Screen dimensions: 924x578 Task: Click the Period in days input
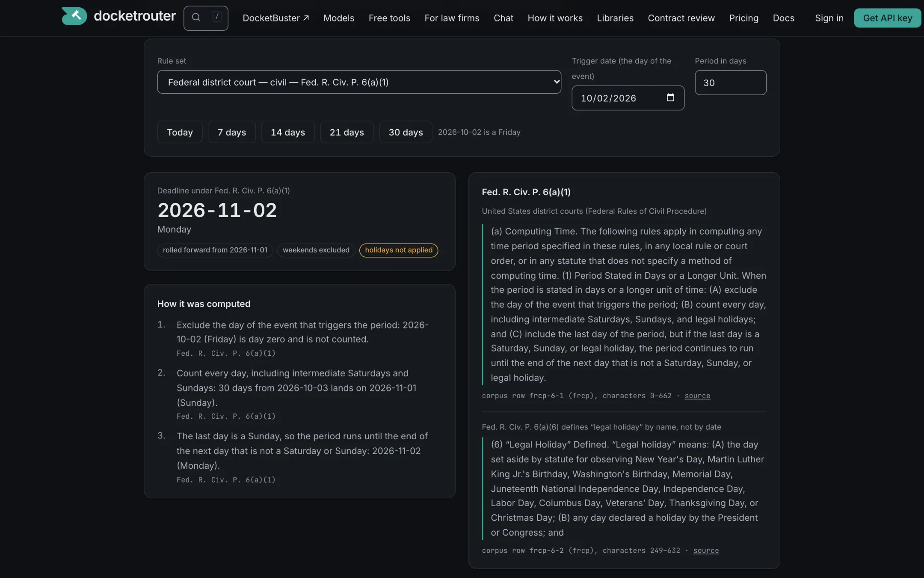point(730,83)
